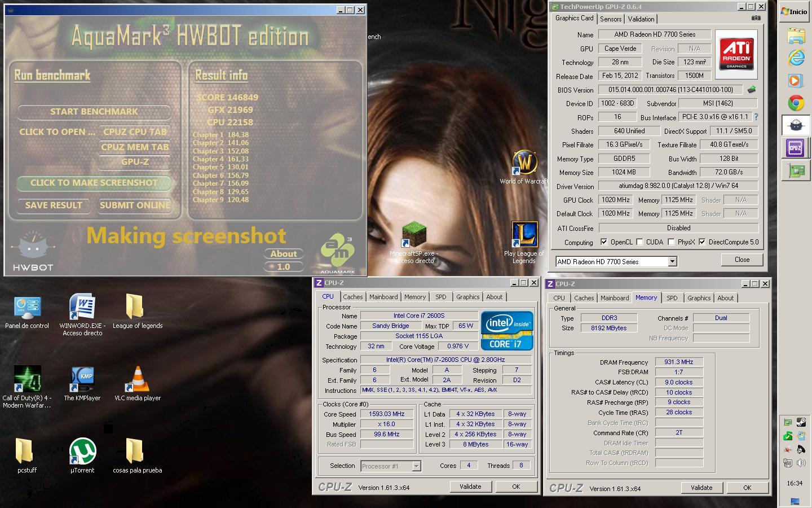
Task: Click the About button in AquaMark
Action: pyautogui.click(x=284, y=254)
